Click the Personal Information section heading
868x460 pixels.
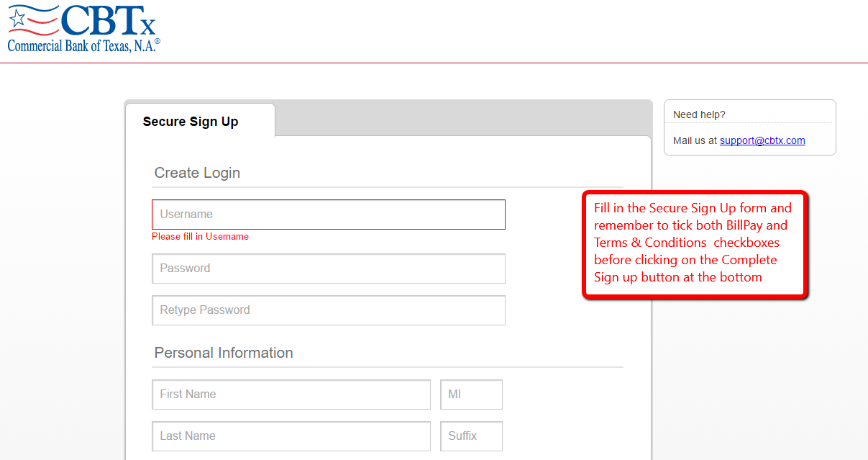(x=223, y=353)
